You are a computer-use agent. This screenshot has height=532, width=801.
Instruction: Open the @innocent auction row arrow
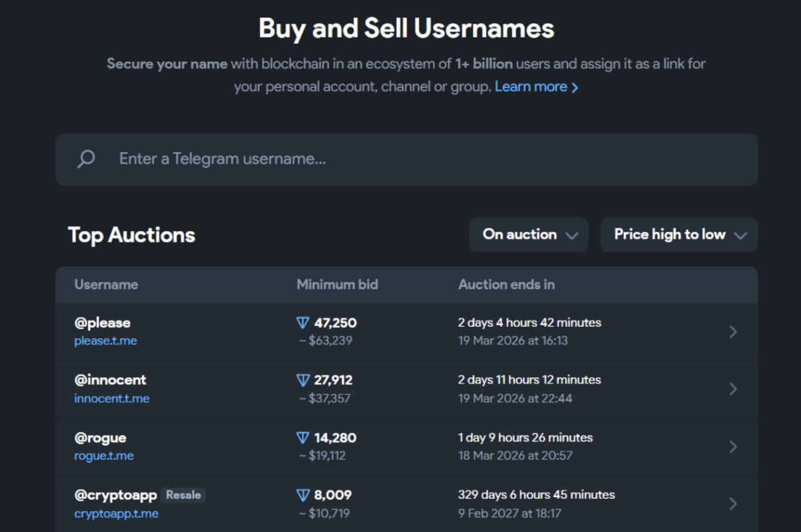point(733,389)
